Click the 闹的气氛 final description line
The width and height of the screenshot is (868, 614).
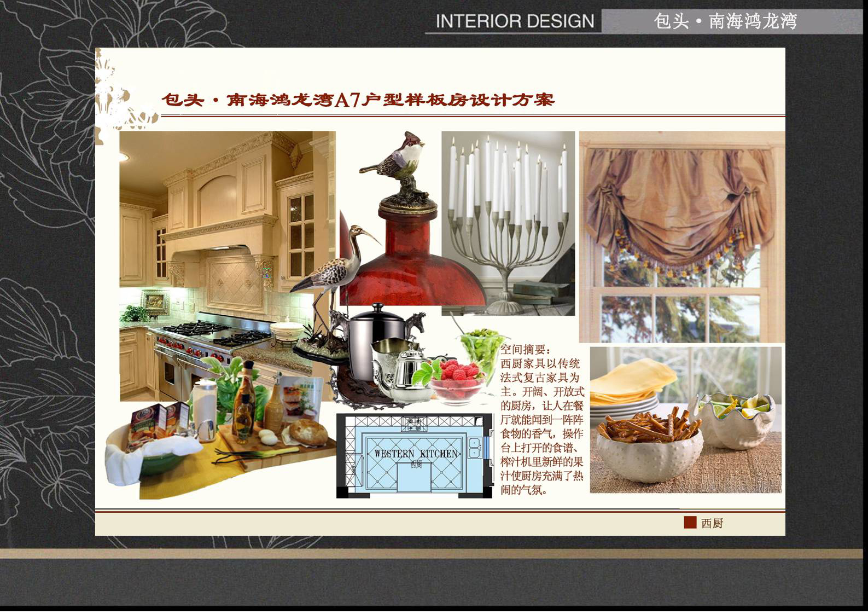[x=525, y=490]
